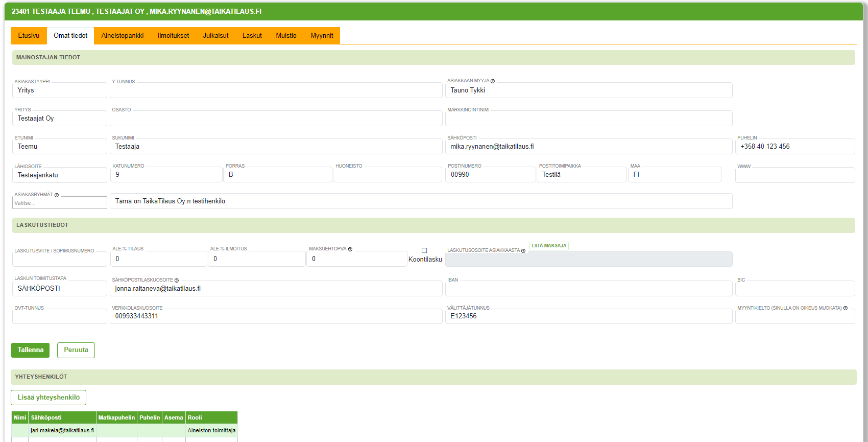Image resolution: width=868 pixels, height=442 pixels.
Task: Open Laskun toimitustapa field showing SÄHKÖPOSTI
Action: [60, 289]
